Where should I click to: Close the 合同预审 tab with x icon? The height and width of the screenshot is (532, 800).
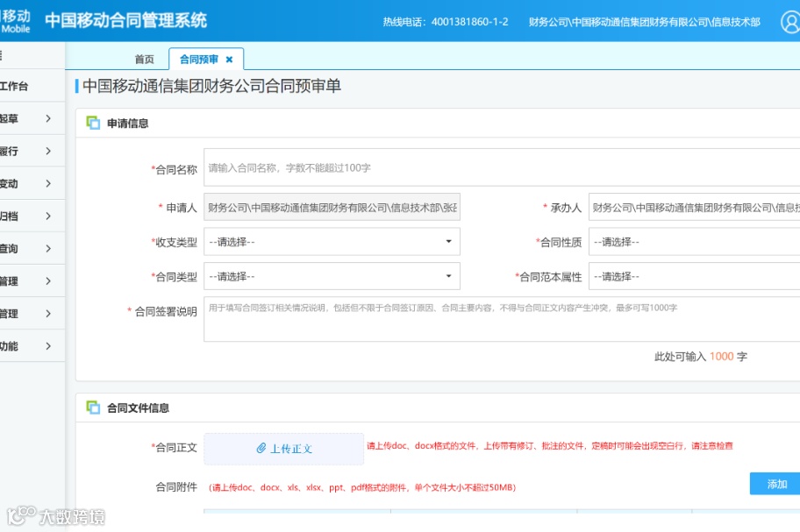tap(229, 60)
